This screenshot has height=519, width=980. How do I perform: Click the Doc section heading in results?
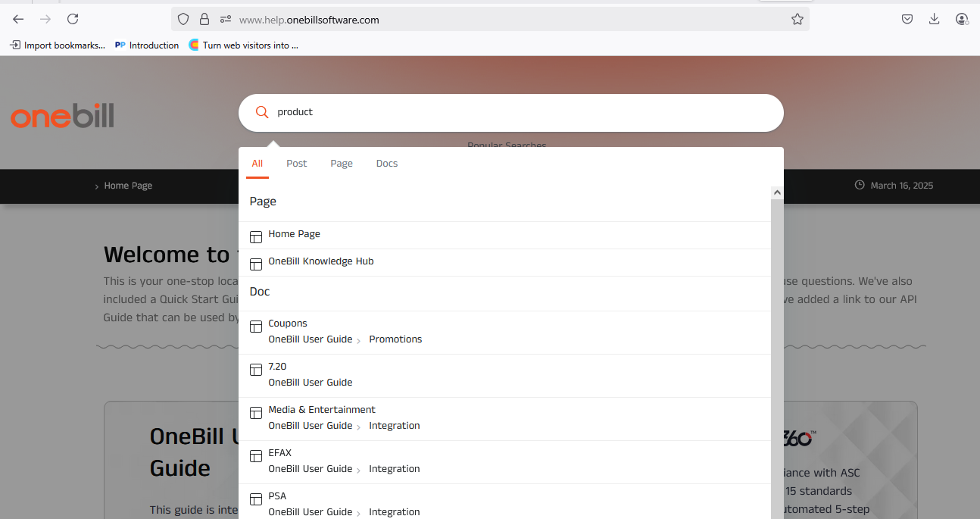260,292
